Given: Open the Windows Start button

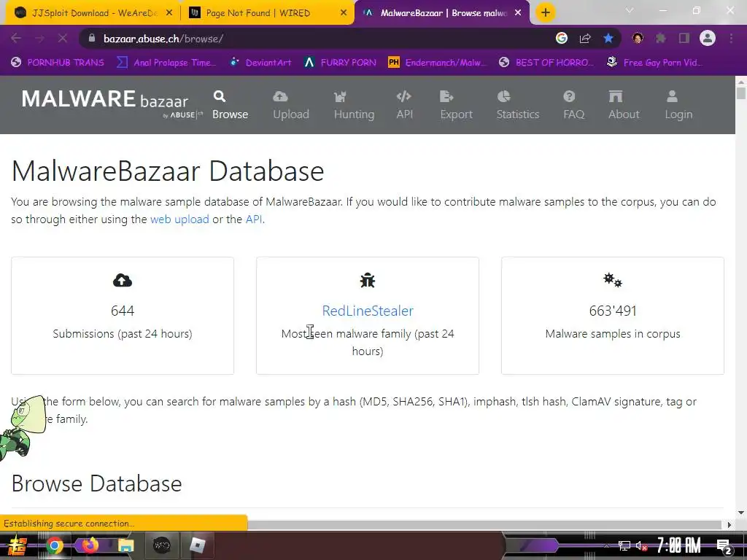Looking at the screenshot, I should click(x=17, y=545).
